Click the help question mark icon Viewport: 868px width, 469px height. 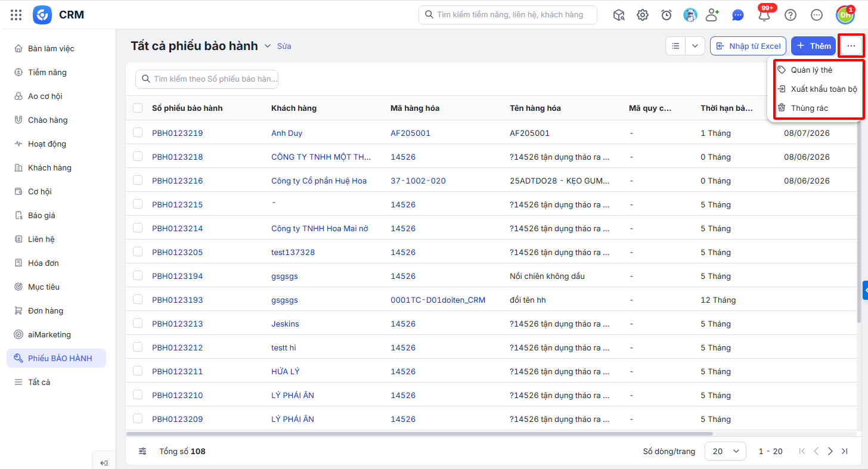tap(790, 15)
